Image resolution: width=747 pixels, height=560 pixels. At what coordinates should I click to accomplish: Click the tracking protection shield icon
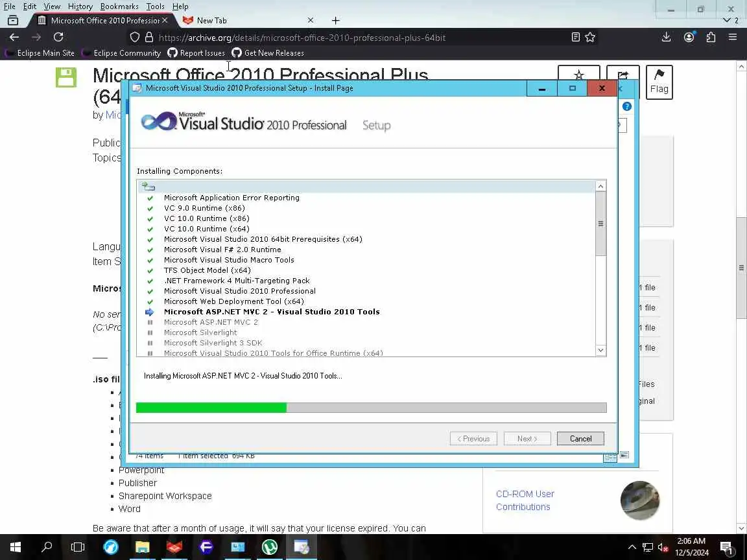tap(135, 37)
